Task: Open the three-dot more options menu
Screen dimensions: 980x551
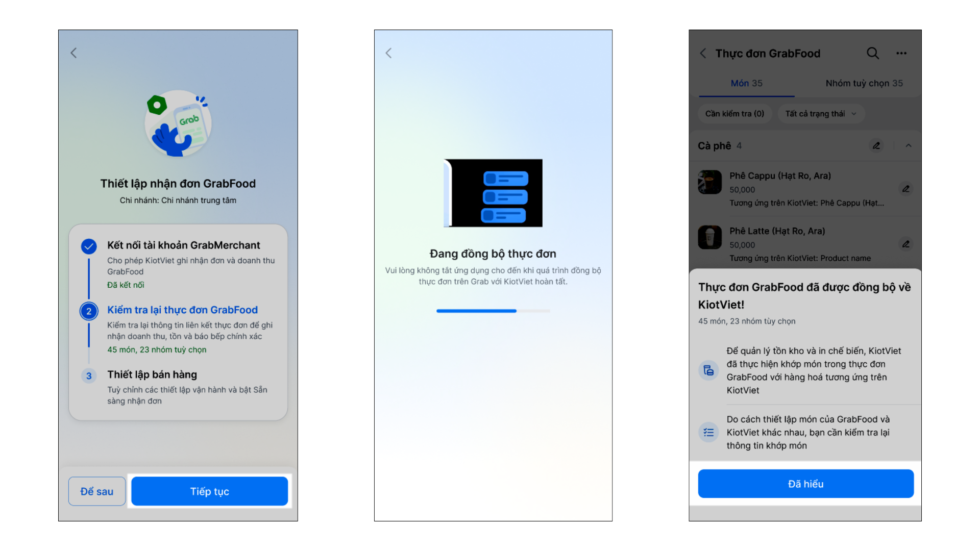Action: coord(901,53)
